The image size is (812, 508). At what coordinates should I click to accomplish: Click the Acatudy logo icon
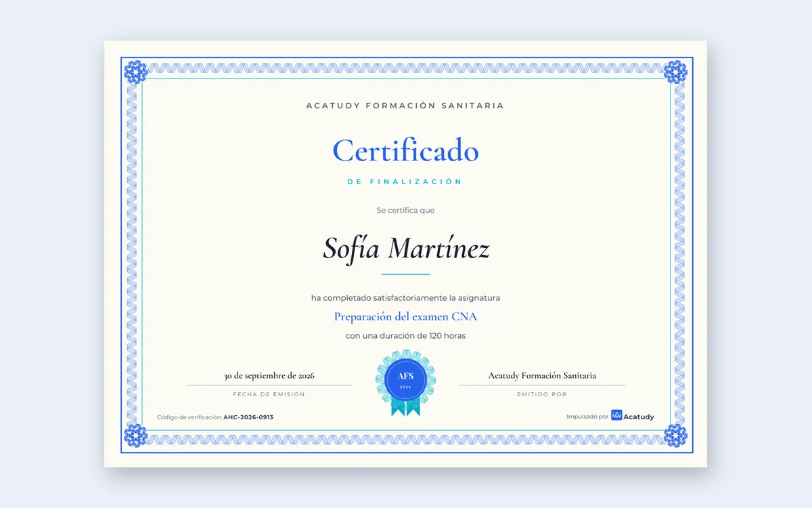616,416
